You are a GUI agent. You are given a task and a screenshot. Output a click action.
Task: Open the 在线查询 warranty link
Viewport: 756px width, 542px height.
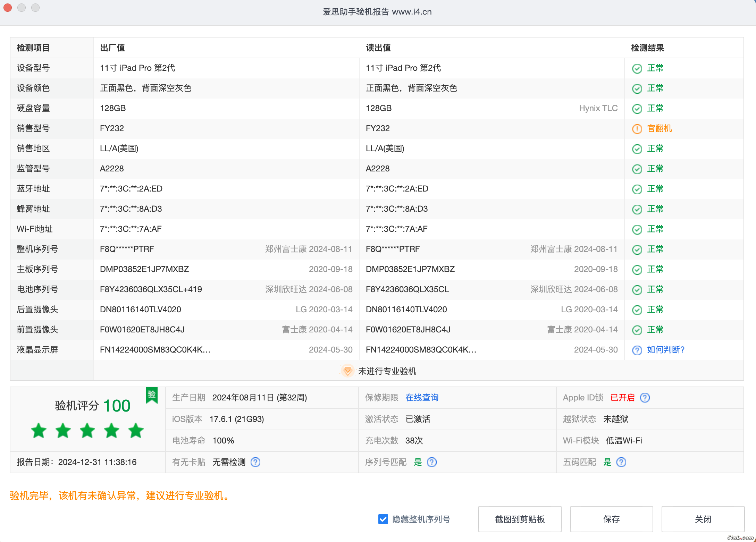click(422, 398)
